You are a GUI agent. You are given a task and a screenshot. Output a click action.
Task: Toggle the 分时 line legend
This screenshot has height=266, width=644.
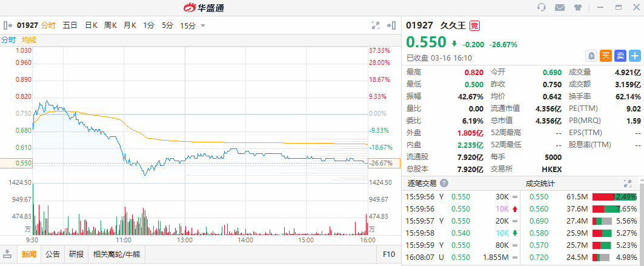point(8,40)
